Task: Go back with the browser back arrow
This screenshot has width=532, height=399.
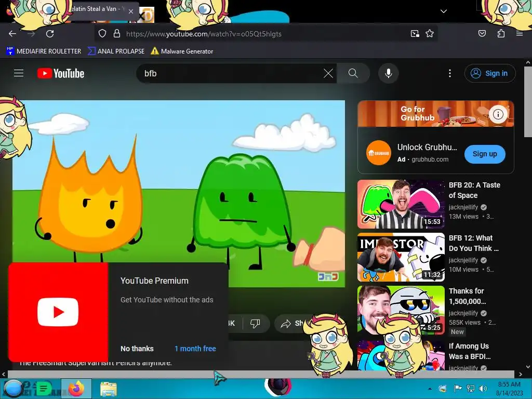Action: click(12, 34)
